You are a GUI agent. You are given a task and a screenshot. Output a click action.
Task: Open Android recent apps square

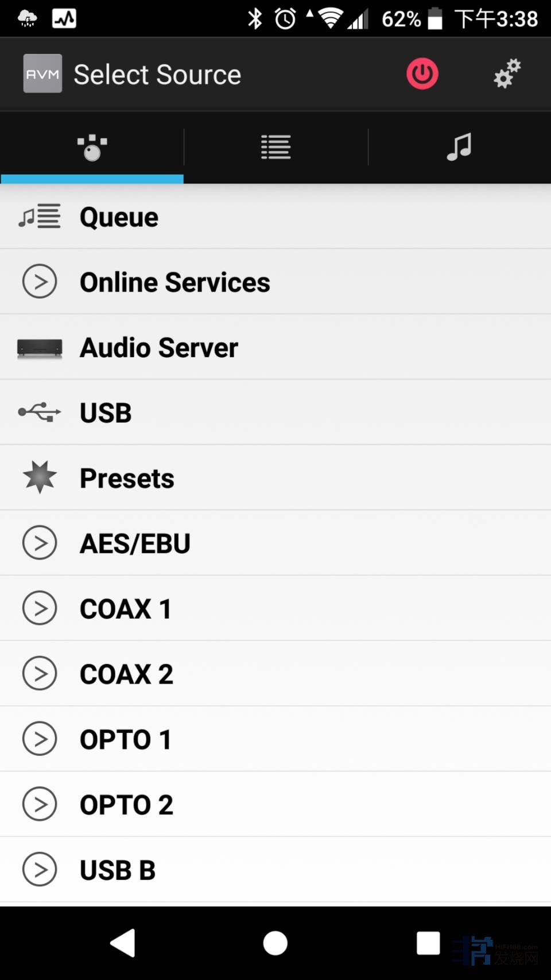pyautogui.click(x=428, y=943)
